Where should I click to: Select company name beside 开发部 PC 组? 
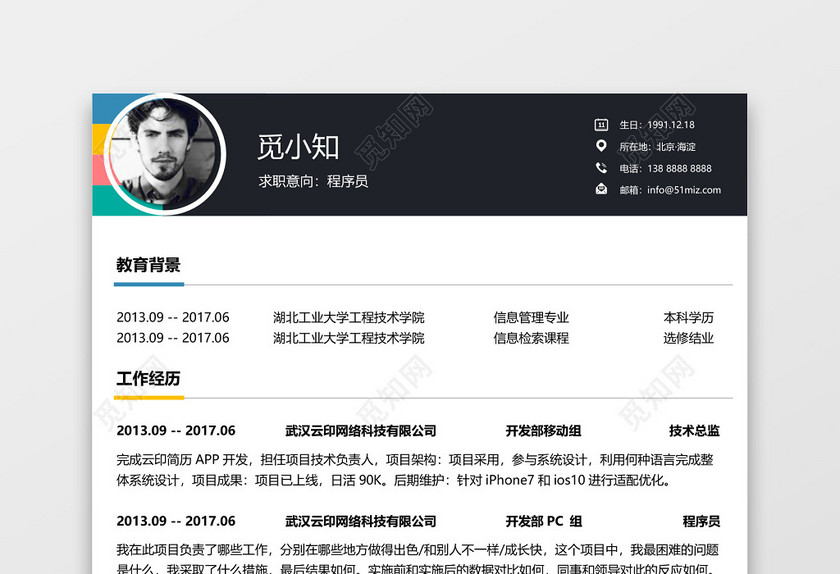click(x=361, y=521)
